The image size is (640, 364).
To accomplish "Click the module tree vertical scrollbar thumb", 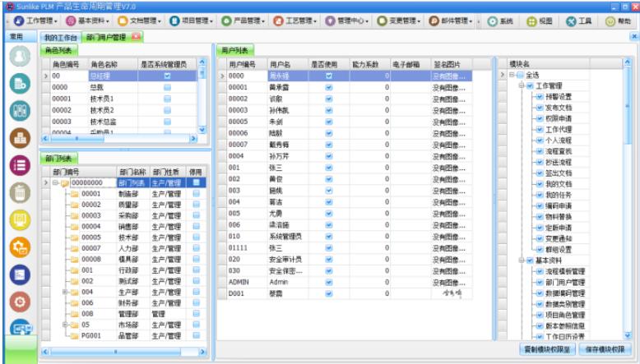I will (628, 106).
